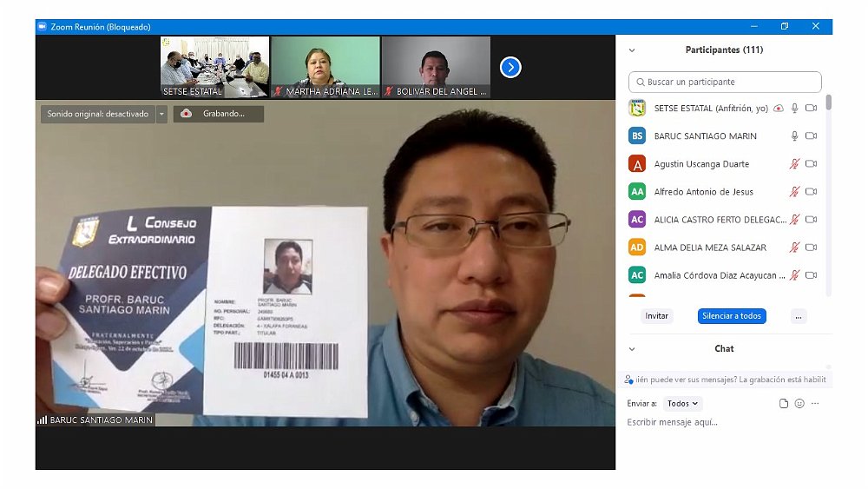Open the Enviar a Todos dropdown

coord(682,404)
